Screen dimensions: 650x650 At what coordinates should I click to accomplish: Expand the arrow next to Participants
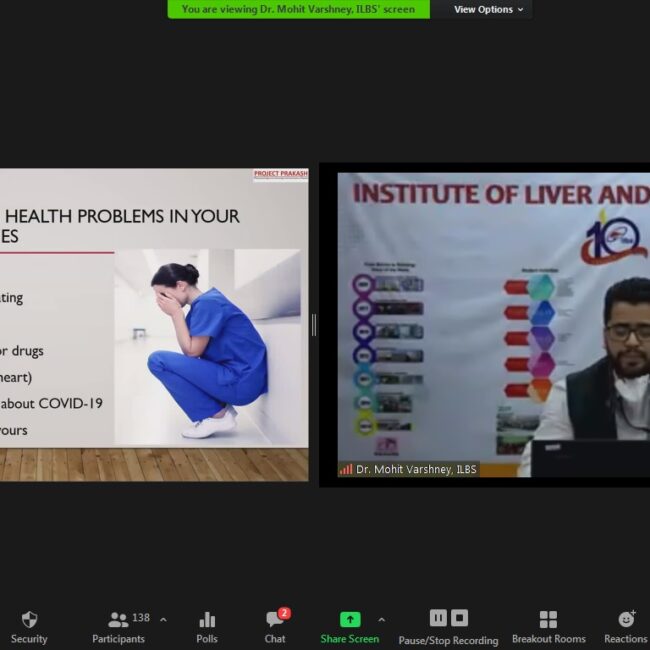(x=163, y=620)
